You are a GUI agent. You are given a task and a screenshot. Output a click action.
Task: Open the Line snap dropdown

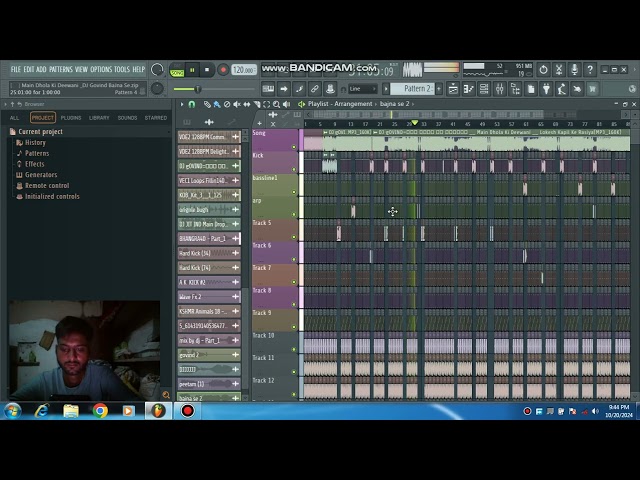click(362, 89)
